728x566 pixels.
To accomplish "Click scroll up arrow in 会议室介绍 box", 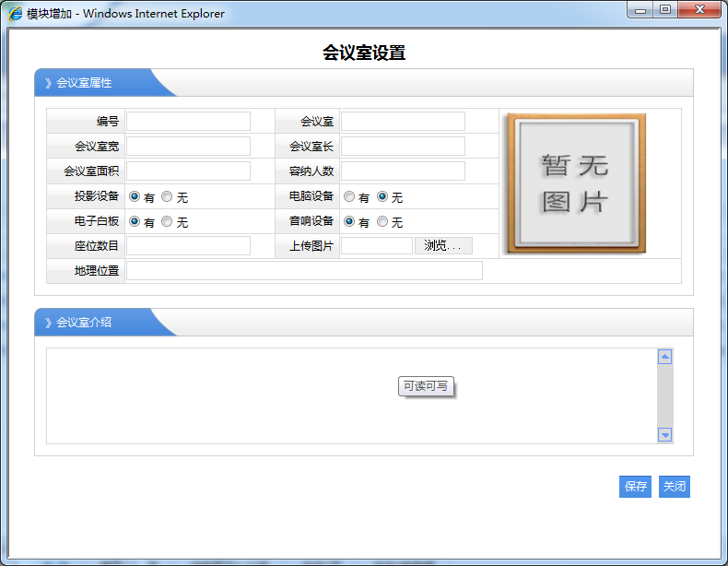I will point(665,357).
